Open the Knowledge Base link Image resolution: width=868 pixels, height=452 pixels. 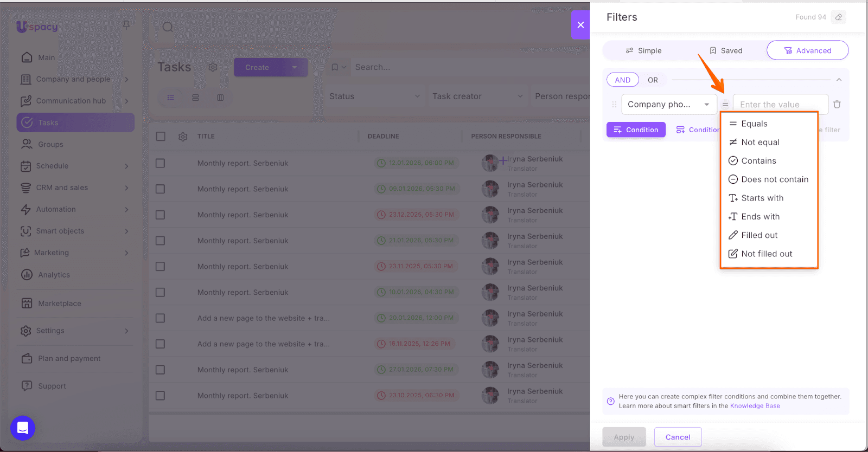click(x=755, y=406)
